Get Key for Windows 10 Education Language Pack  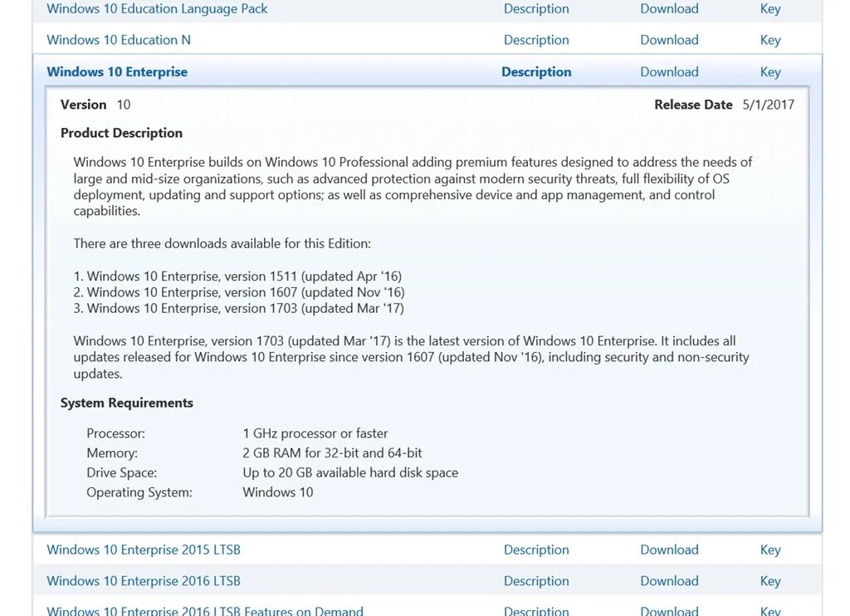(770, 8)
